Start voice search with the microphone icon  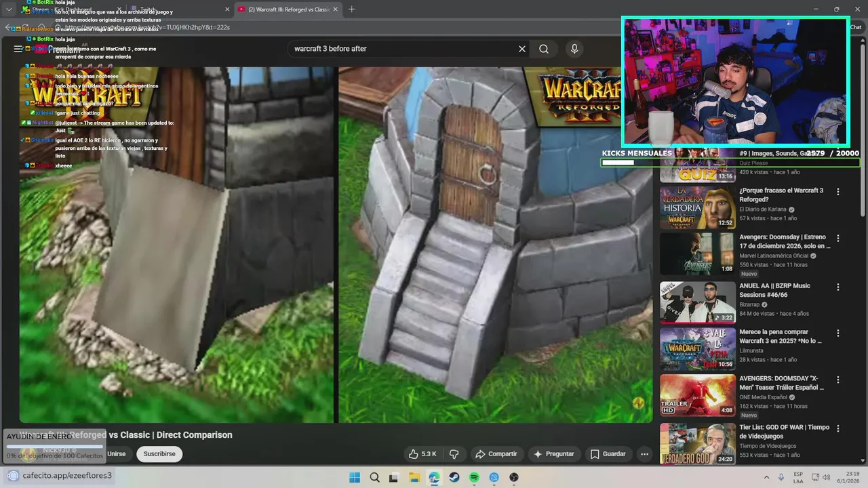(x=574, y=49)
